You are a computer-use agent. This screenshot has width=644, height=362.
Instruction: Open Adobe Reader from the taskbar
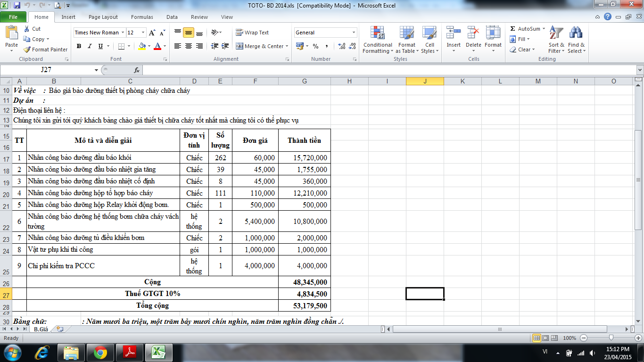(x=129, y=352)
